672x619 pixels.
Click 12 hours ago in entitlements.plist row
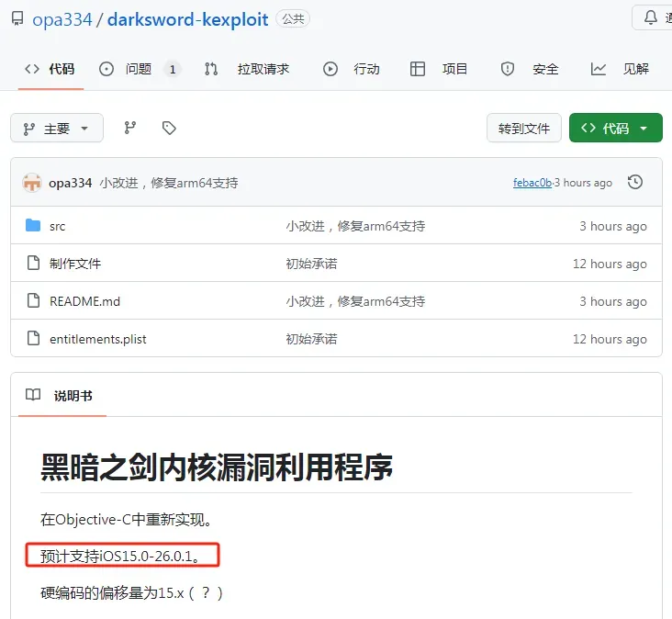click(610, 339)
